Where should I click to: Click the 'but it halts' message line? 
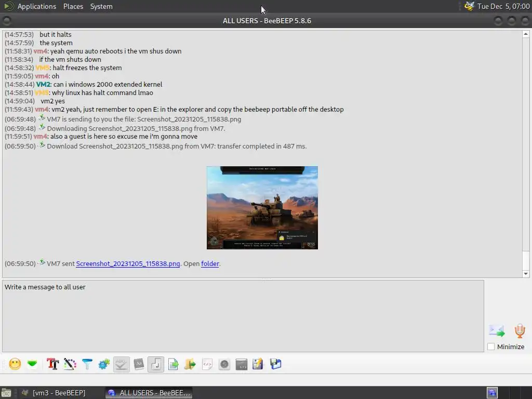[x=55, y=34]
